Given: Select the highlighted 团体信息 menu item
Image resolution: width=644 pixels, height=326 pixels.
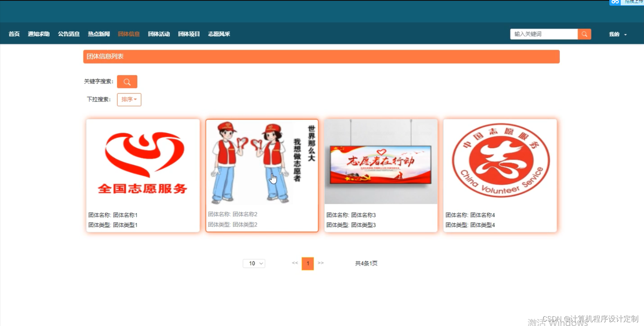Looking at the screenshot, I should click(129, 34).
